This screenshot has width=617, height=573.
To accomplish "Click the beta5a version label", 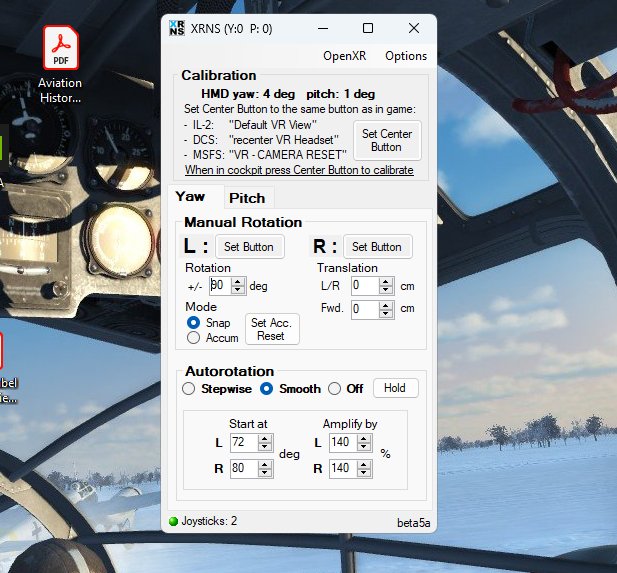I will click(x=414, y=523).
